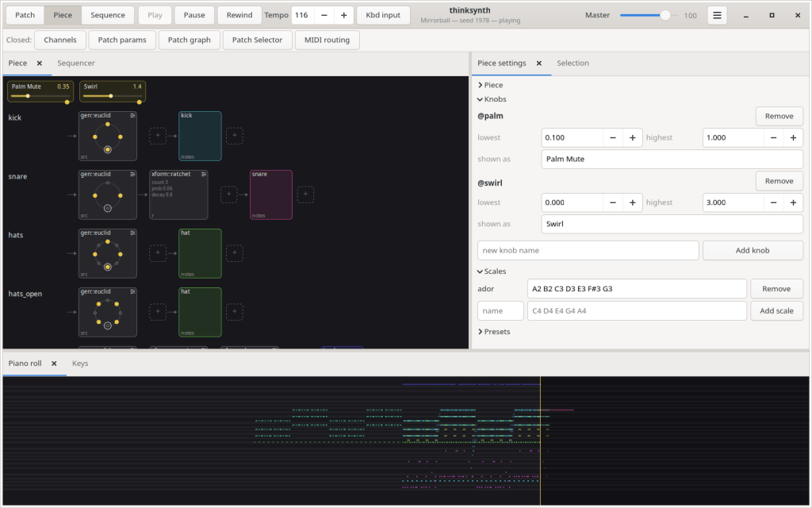Switch to the Sequencer tab

[x=76, y=63]
